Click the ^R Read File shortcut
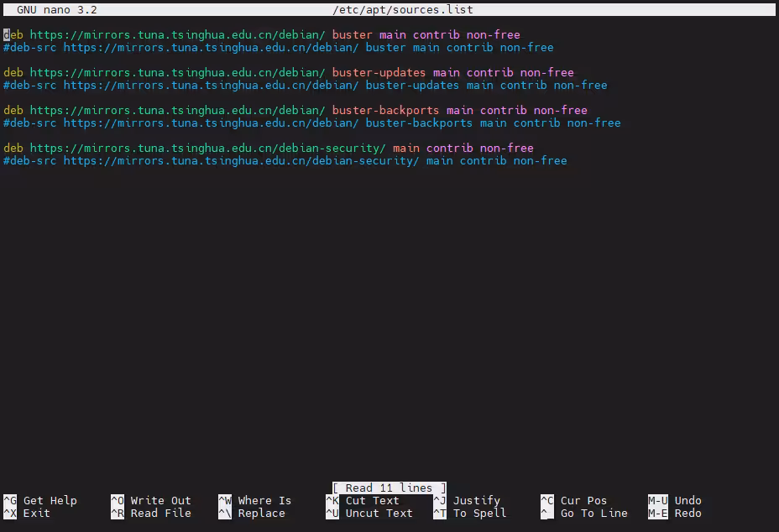779x532 pixels. 151,514
